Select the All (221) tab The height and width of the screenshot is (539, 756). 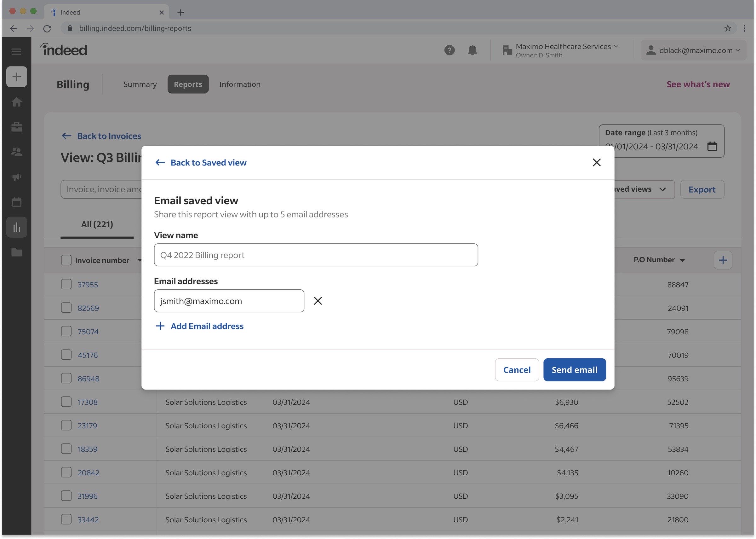pyautogui.click(x=97, y=225)
